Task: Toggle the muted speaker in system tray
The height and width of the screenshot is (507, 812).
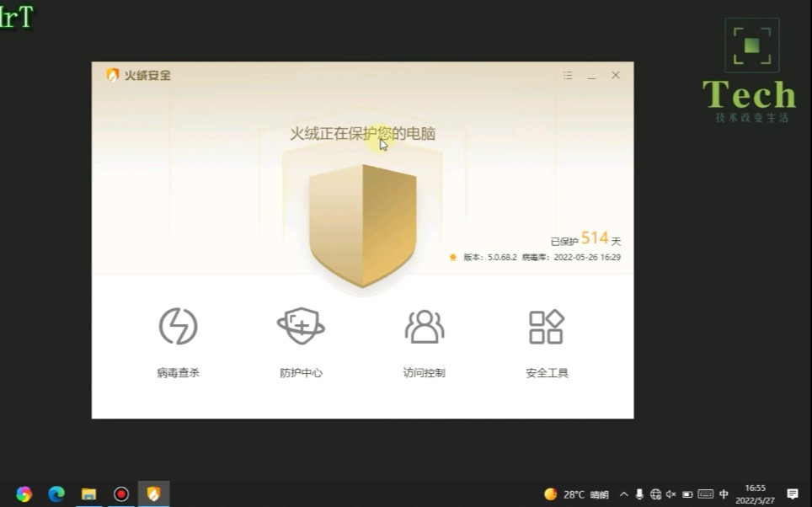Action: click(670, 494)
